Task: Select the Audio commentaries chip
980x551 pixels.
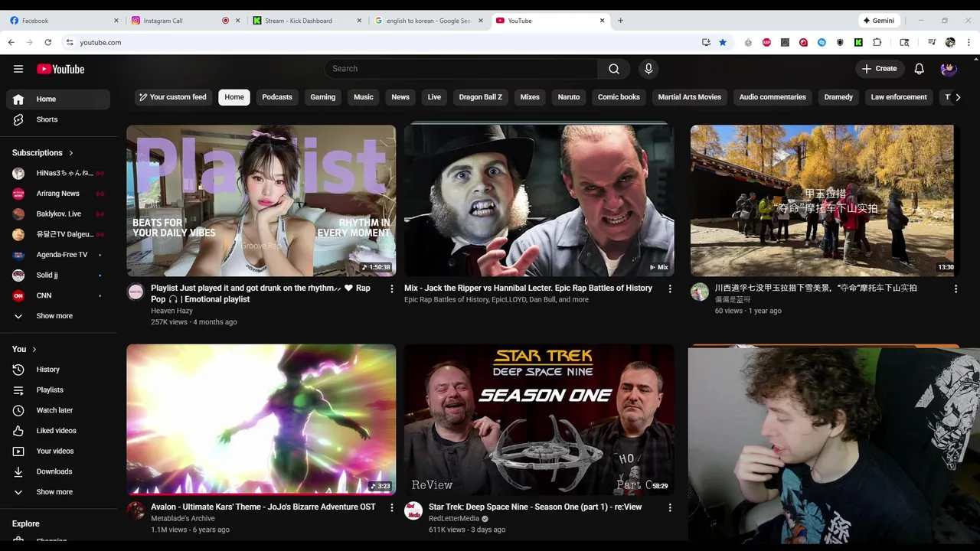Action: [773, 97]
